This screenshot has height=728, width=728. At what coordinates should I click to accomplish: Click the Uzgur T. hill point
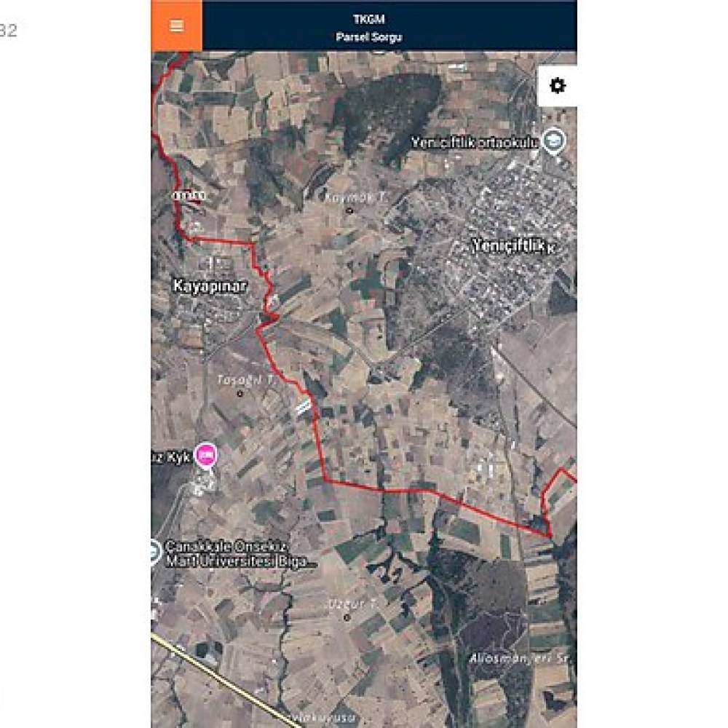pos(347,617)
